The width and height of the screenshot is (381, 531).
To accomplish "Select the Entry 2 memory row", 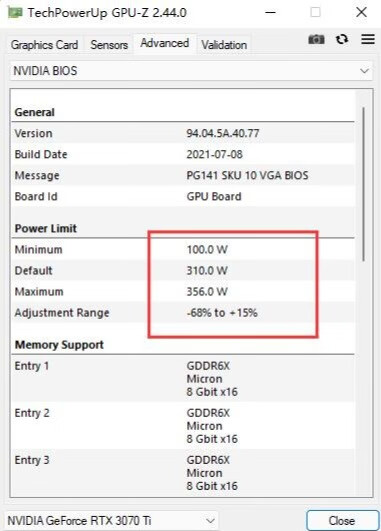I will (183, 426).
